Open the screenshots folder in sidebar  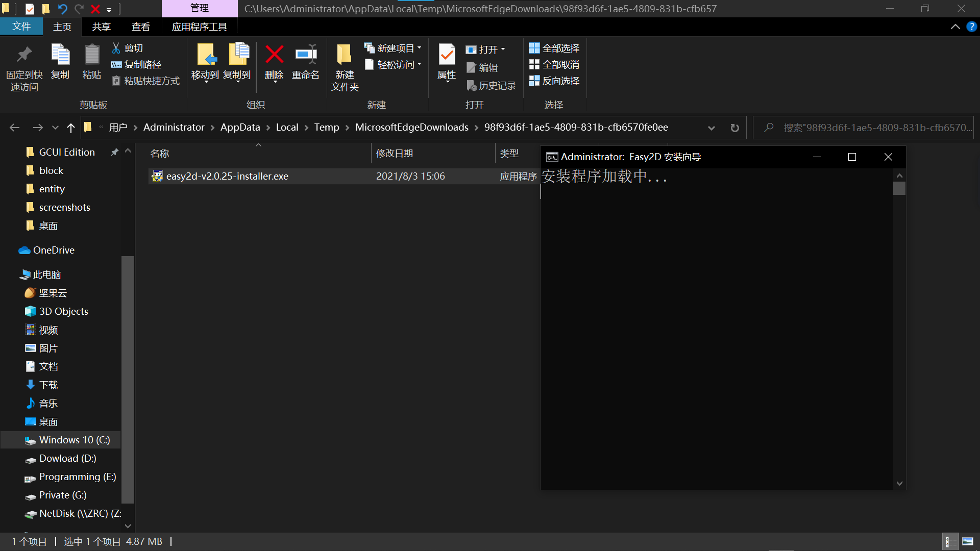pos(64,207)
